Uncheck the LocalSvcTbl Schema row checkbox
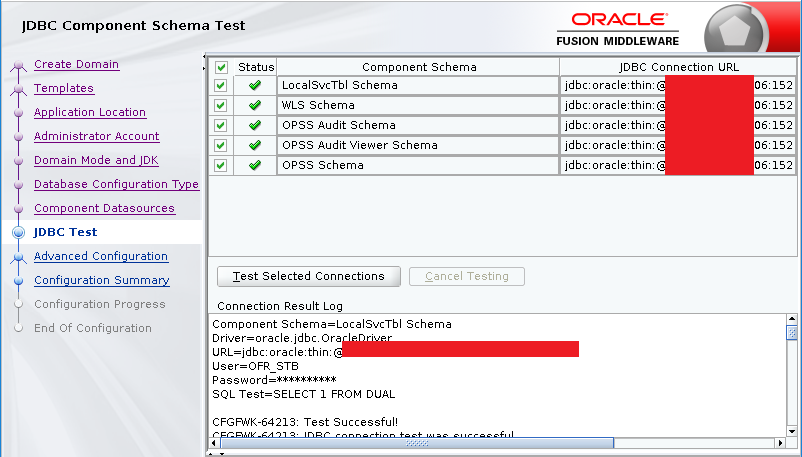802x457 pixels. pyautogui.click(x=221, y=86)
